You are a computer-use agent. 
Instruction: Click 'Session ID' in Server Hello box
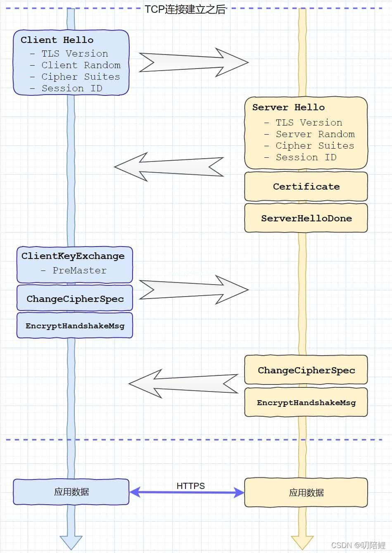click(x=306, y=157)
